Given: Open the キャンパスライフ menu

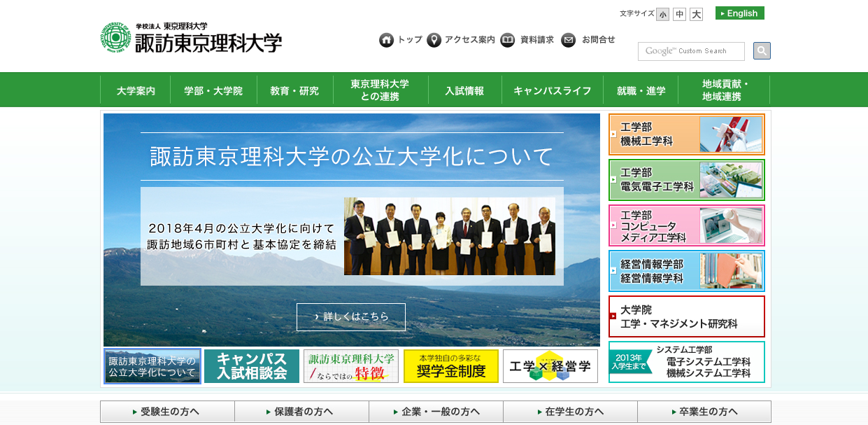Looking at the screenshot, I should coord(553,90).
